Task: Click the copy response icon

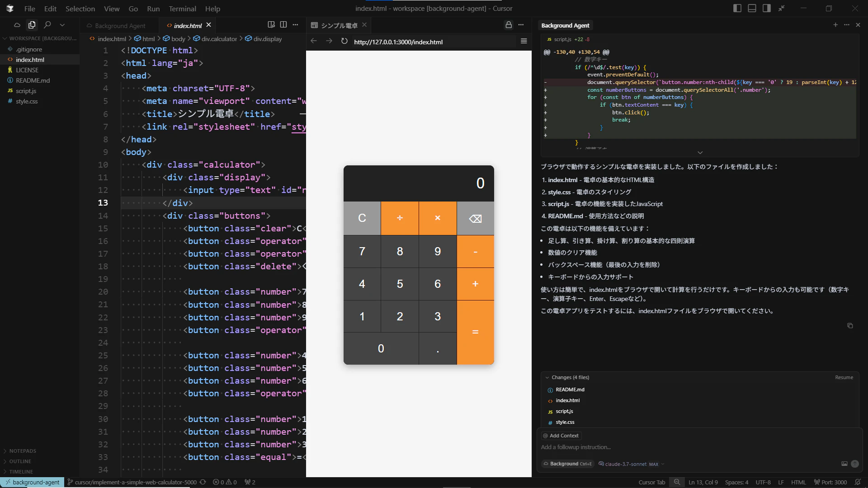Action: (850, 326)
